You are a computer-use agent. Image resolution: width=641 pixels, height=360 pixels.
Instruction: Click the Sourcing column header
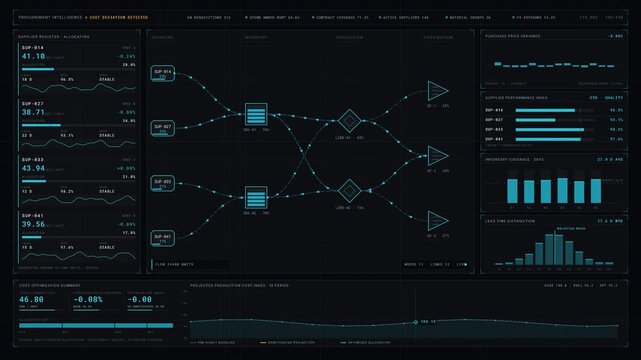pyautogui.click(x=163, y=38)
